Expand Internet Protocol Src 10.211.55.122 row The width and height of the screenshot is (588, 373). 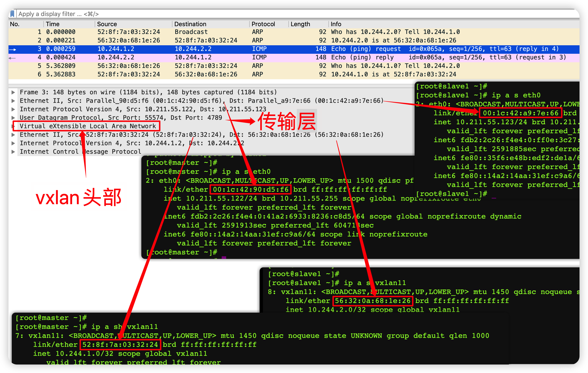click(13, 109)
